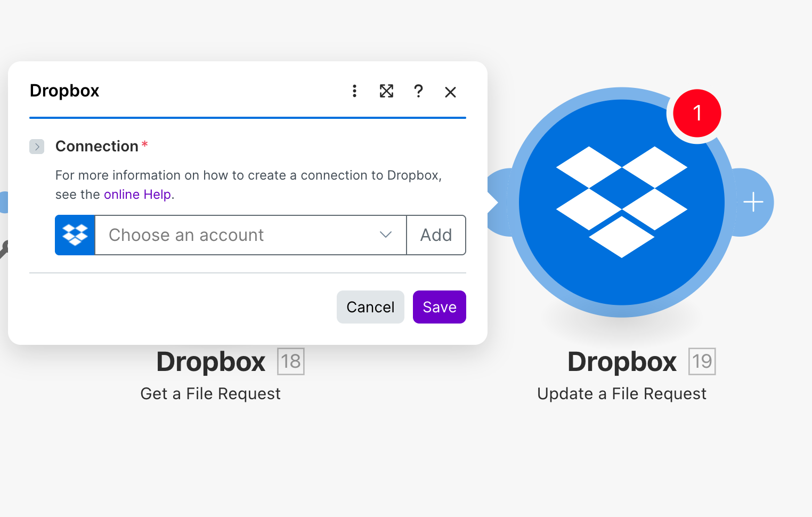Click the Dropbox logo beside account field
812x517 pixels.
pyautogui.click(x=75, y=235)
